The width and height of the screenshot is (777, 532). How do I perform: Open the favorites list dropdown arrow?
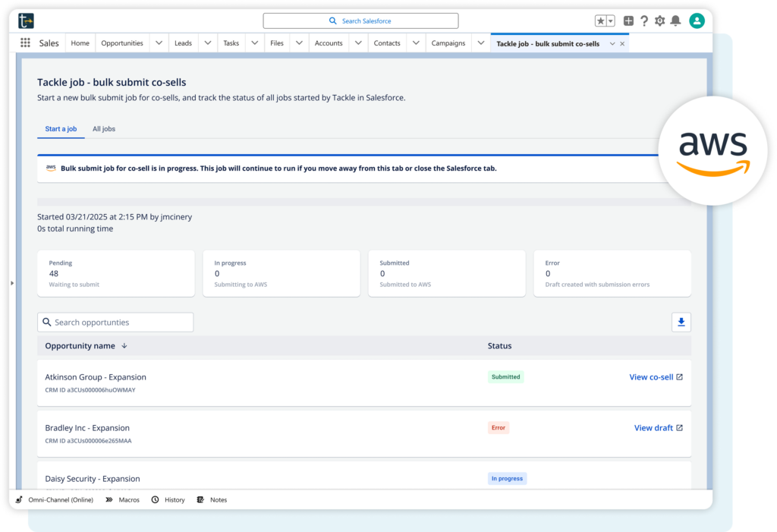coord(611,20)
